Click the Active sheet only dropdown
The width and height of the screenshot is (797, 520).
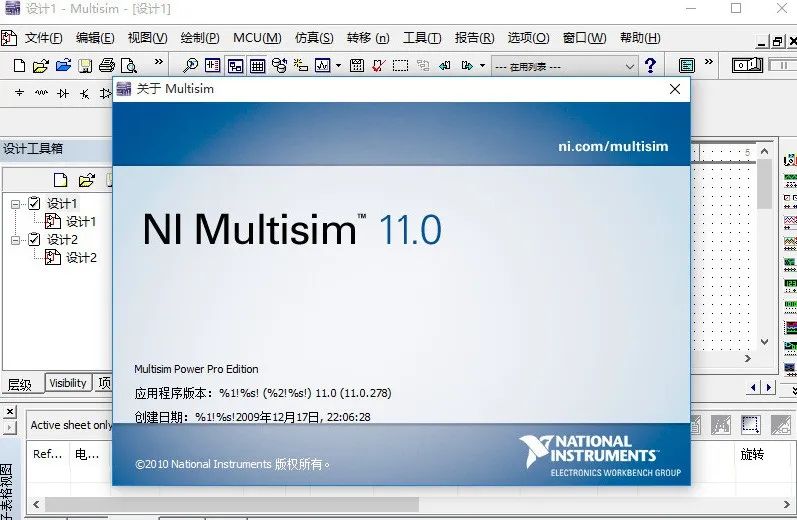point(70,425)
